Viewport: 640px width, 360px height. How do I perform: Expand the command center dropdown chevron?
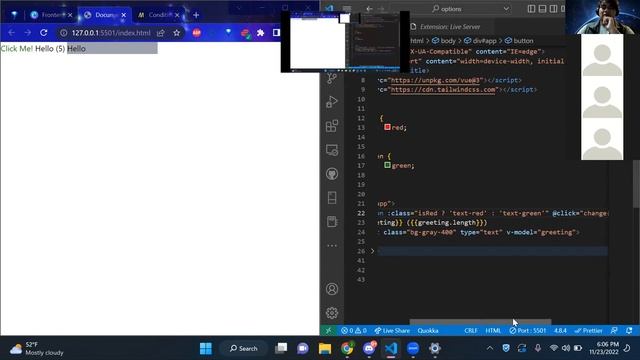pos(507,9)
